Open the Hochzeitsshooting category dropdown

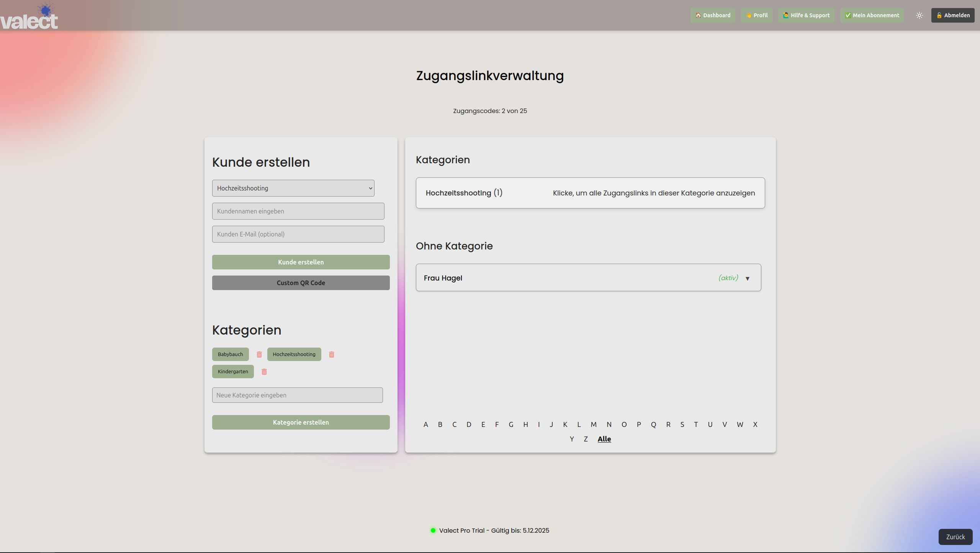pyautogui.click(x=293, y=188)
